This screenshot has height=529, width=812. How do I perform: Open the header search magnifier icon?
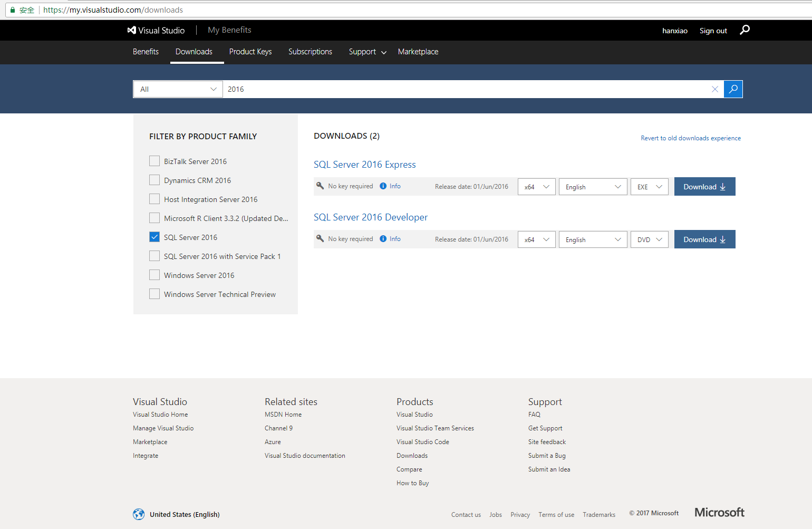click(x=745, y=30)
